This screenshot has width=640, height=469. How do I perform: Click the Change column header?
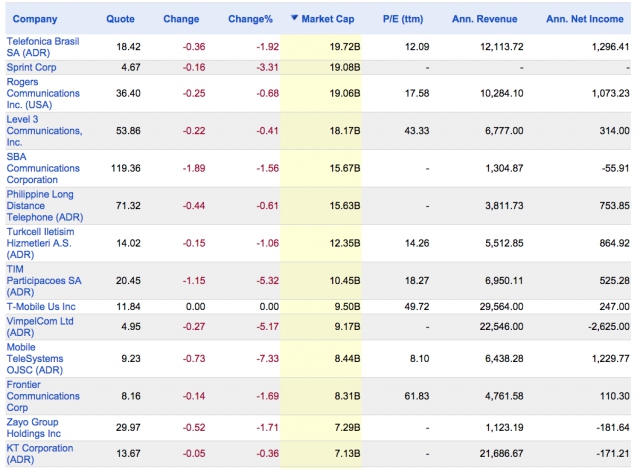pyautogui.click(x=181, y=19)
